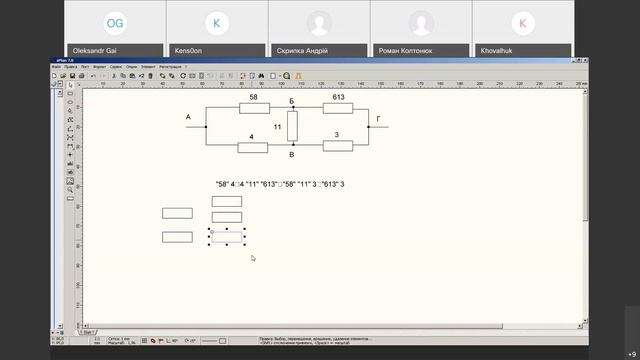Screen dimensions: 640x360
Task: Print the schematic with printer icon
Action: pos(82,76)
